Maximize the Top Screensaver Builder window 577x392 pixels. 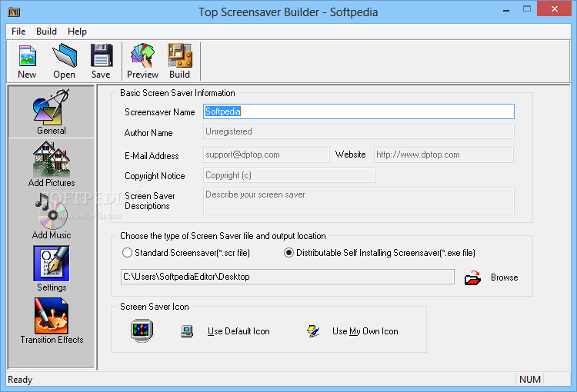(527, 9)
